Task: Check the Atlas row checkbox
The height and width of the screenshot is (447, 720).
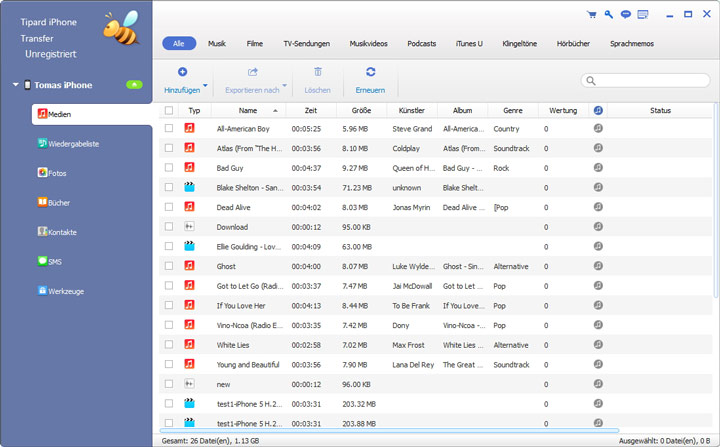Action: (169, 148)
